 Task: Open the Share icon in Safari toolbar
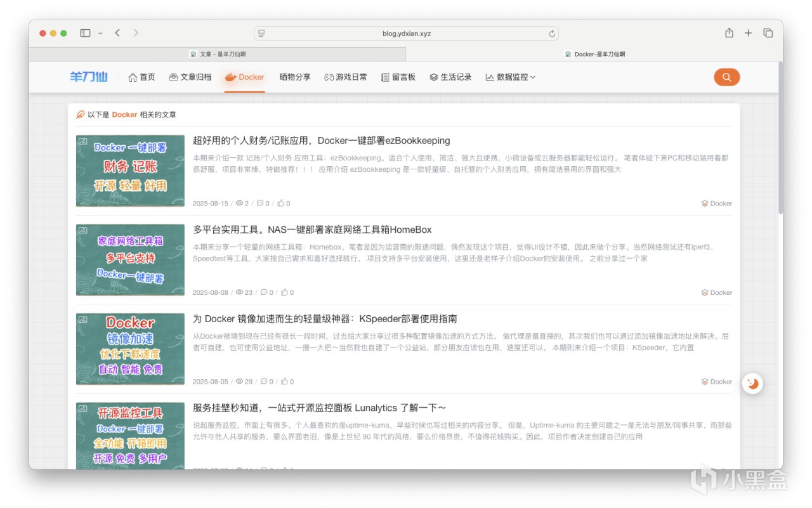pyautogui.click(x=730, y=33)
